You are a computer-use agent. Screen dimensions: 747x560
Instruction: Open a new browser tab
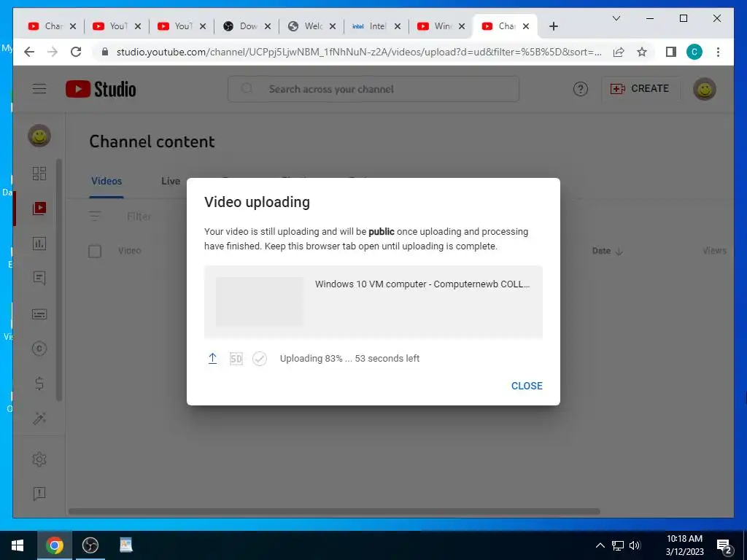(x=553, y=26)
